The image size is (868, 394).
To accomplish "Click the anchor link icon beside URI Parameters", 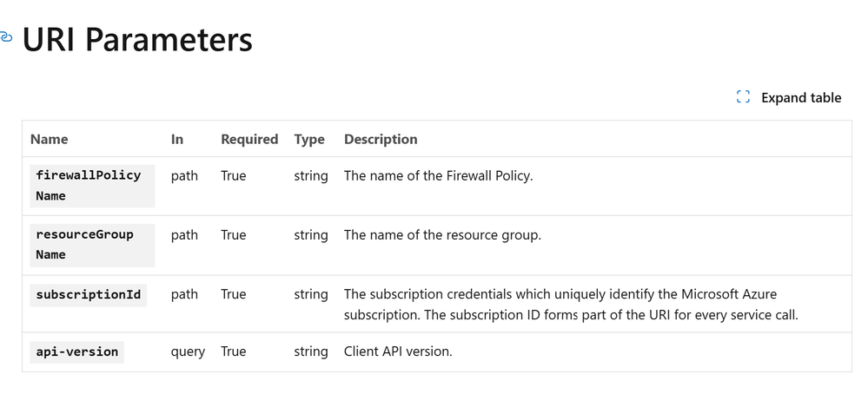I will click(x=5, y=37).
